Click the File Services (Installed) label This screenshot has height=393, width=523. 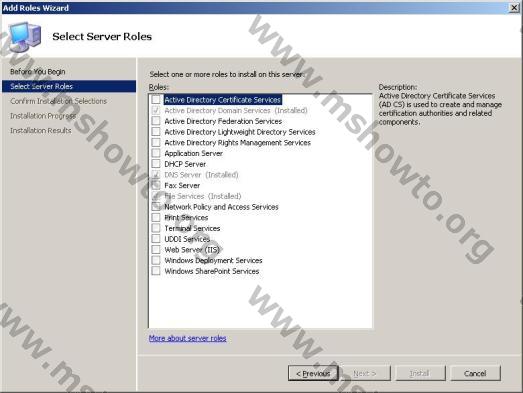point(203,196)
